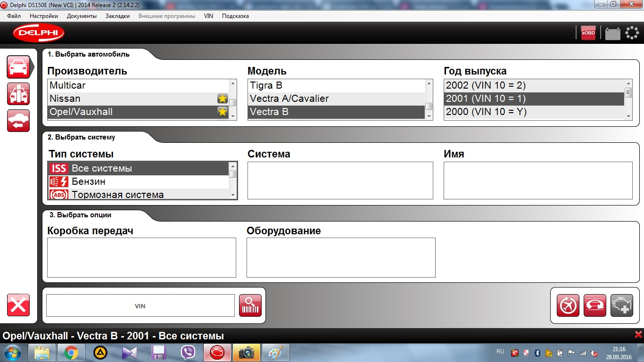This screenshot has height=362, width=644.
Task: Select Opel/Vauxhall in the manufacturer list
Action: click(138, 112)
